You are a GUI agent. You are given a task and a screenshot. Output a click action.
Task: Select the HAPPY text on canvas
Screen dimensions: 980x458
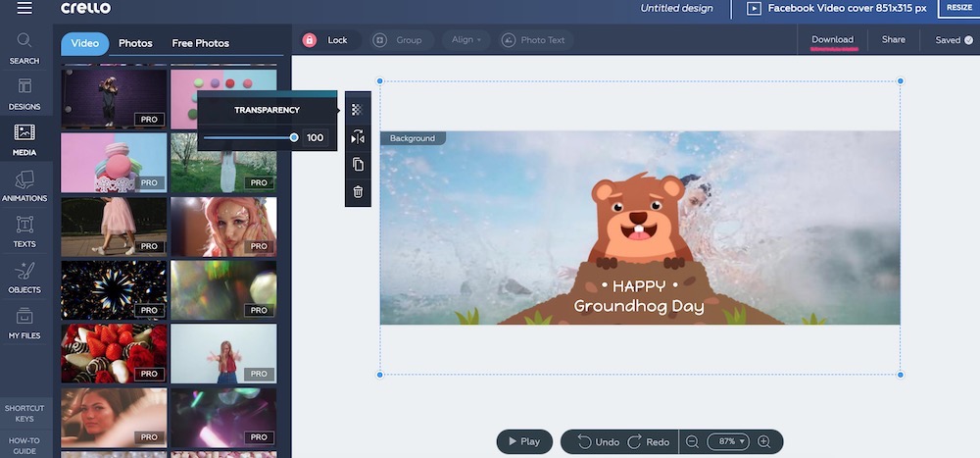[x=639, y=286]
